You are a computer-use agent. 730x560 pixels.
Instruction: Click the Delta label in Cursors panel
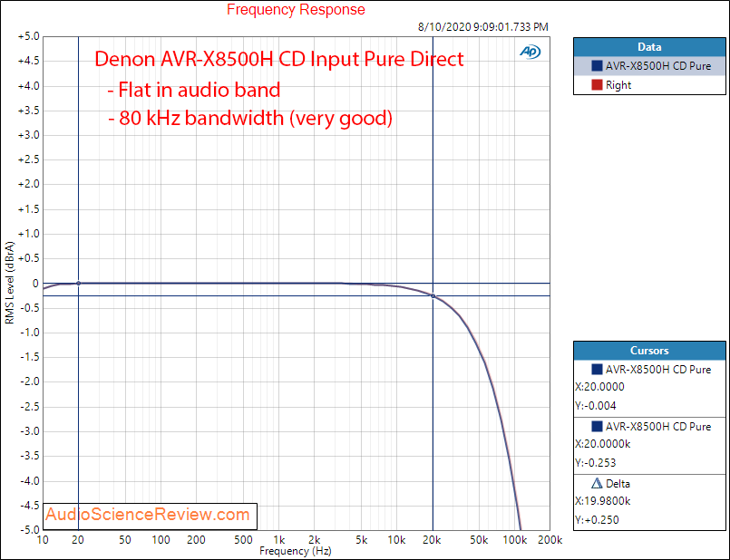tap(618, 484)
